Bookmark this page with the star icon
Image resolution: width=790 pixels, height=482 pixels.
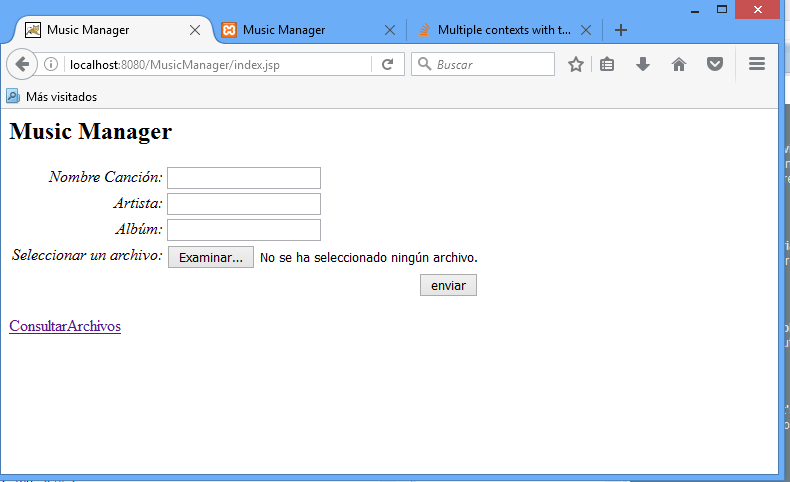[x=576, y=65]
